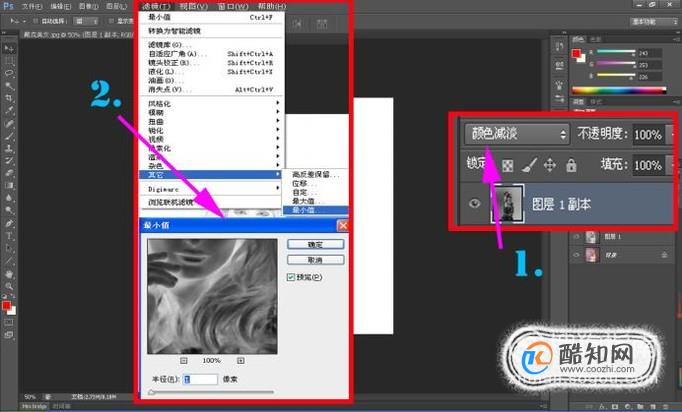
Task: Open 填充 100% value field
Action: [x=648, y=165]
